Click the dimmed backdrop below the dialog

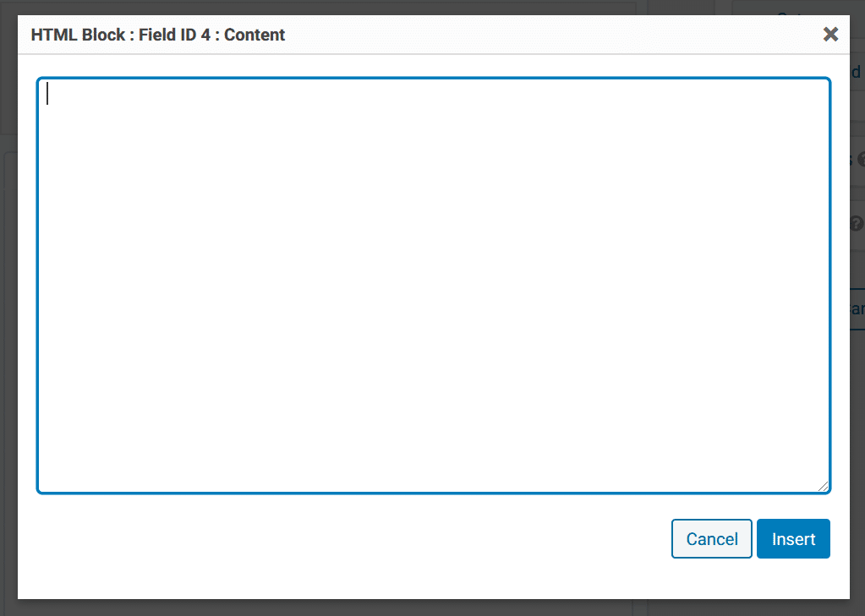click(x=433, y=608)
